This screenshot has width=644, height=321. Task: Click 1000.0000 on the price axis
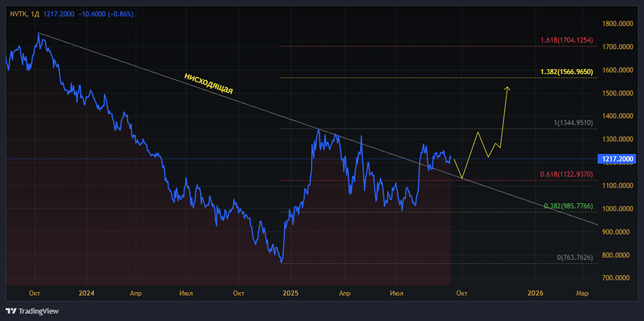point(618,209)
